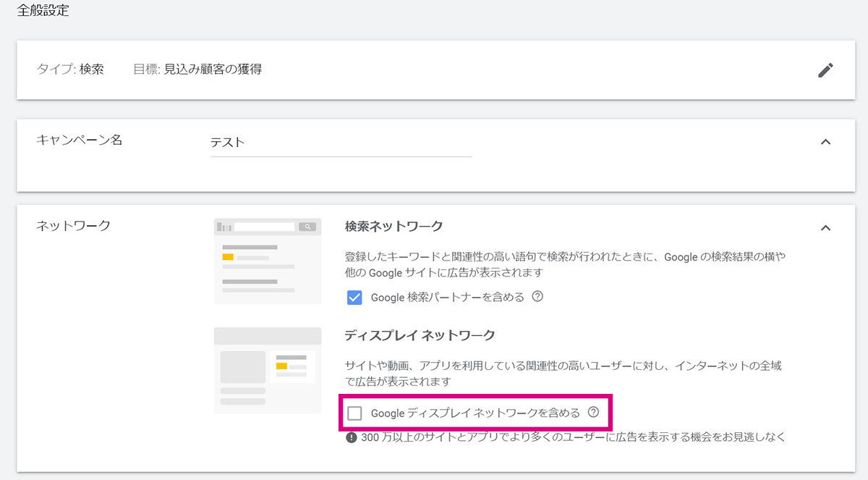Click the 全般設定 heading
The height and width of the screenshot is (480, 868).
(x=43, y=12)
